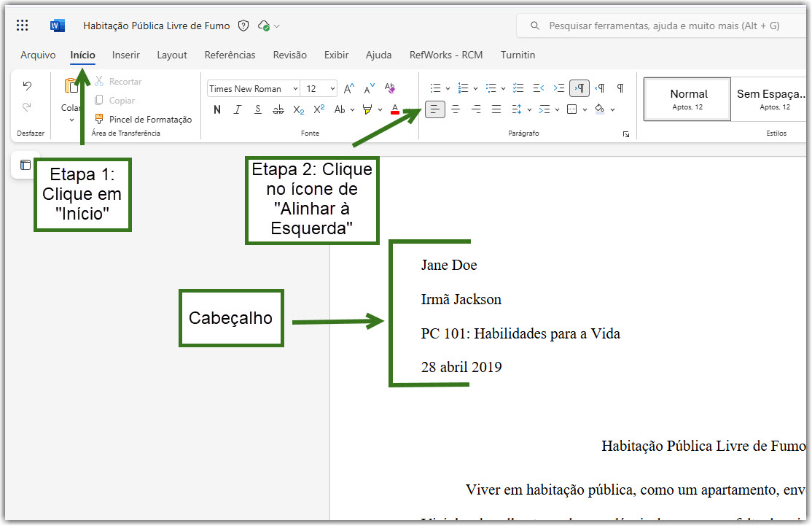The image size is (812, 526).
Task: Toggle justify paragraph alignment
Action: (x=496, y=109)
